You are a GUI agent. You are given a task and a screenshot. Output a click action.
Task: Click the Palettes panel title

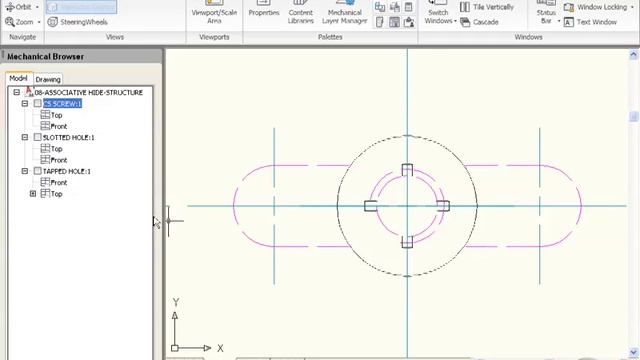point(330,37)
